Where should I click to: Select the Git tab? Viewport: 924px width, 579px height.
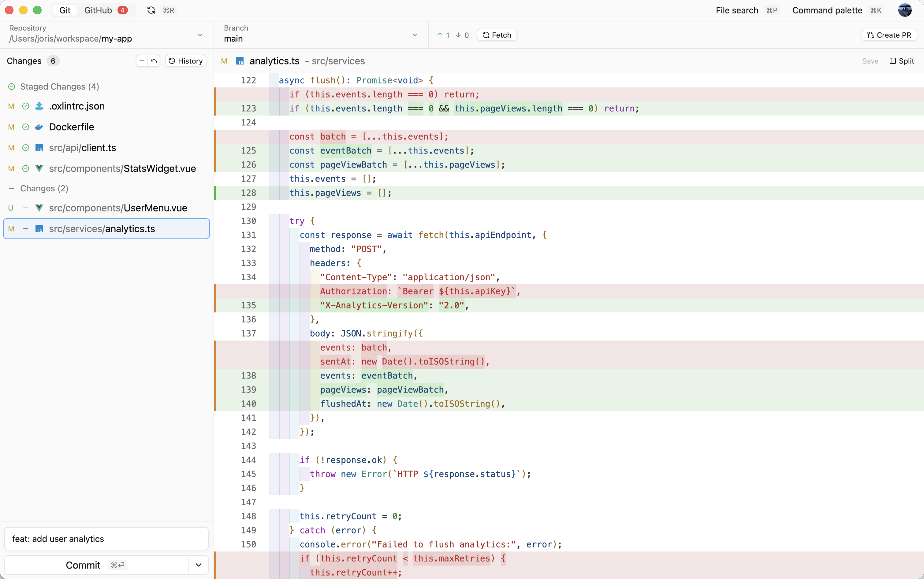(65, 10)
